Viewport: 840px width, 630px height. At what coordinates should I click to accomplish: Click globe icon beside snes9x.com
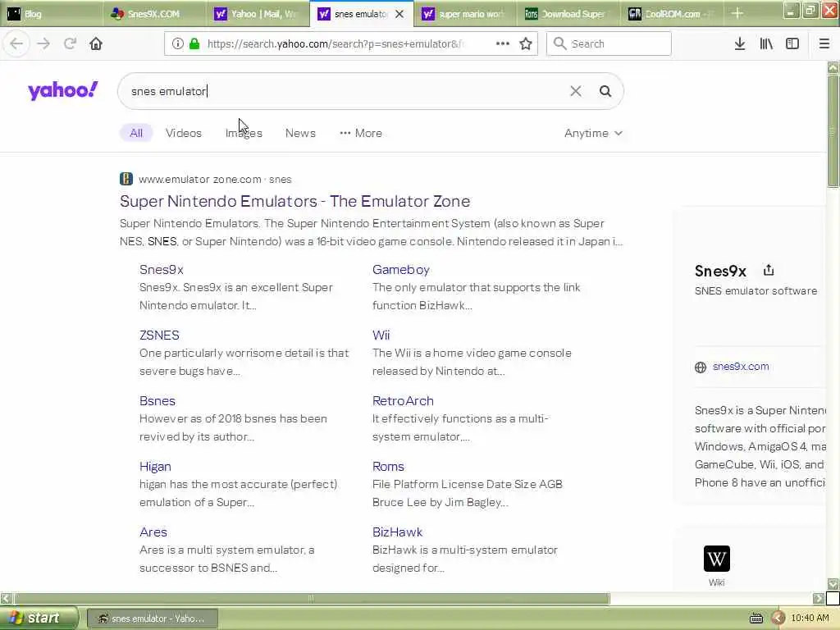[701, 367]
